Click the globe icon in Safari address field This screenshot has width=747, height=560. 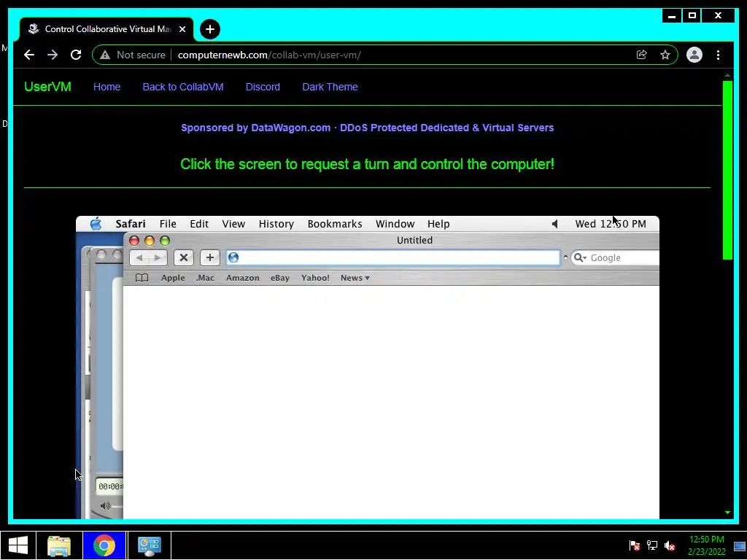point(233,257)
